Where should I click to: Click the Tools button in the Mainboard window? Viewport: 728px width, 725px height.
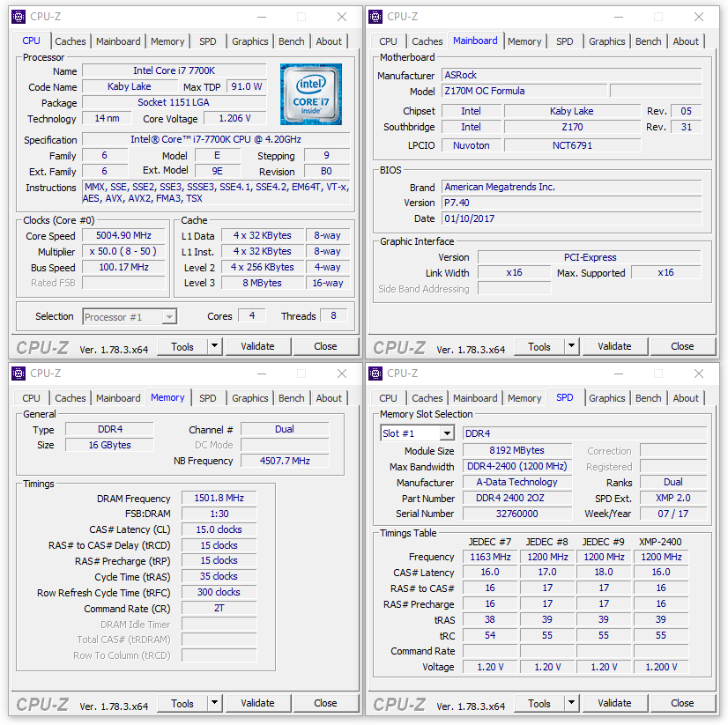tap(539, 346)
